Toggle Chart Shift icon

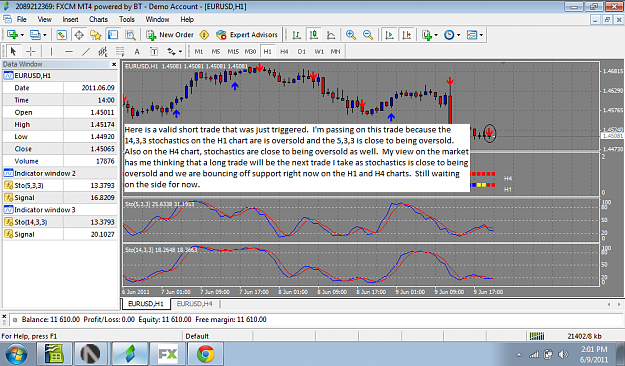(407, 35)
